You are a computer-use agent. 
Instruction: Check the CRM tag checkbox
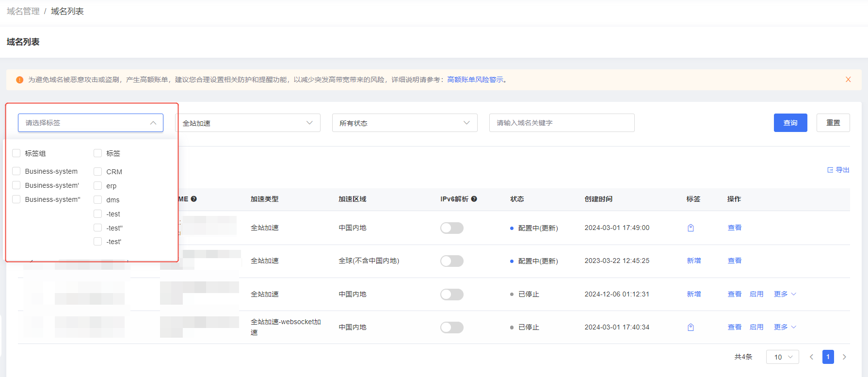pos(98,172)
